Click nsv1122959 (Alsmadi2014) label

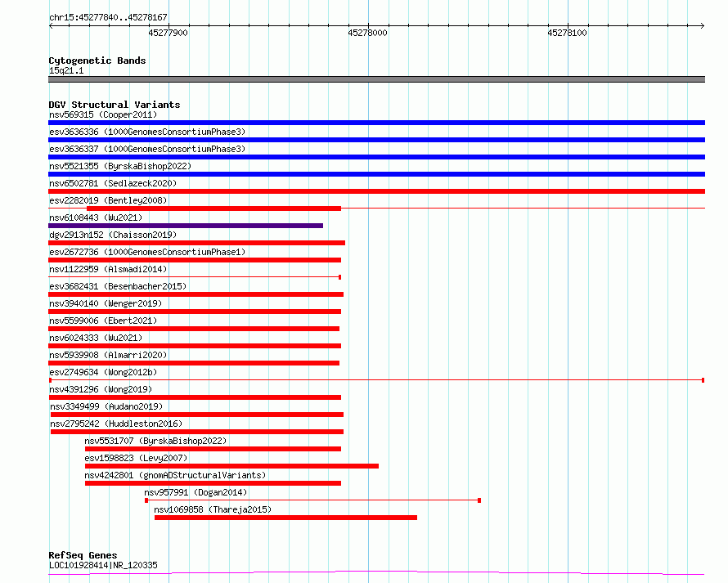pyautogui.click(x=108, y=269)
